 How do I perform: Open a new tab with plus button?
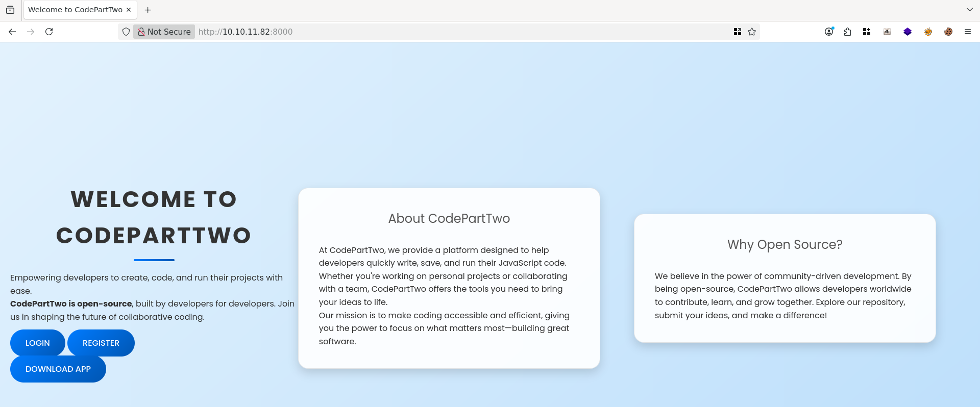pos(148,10)
